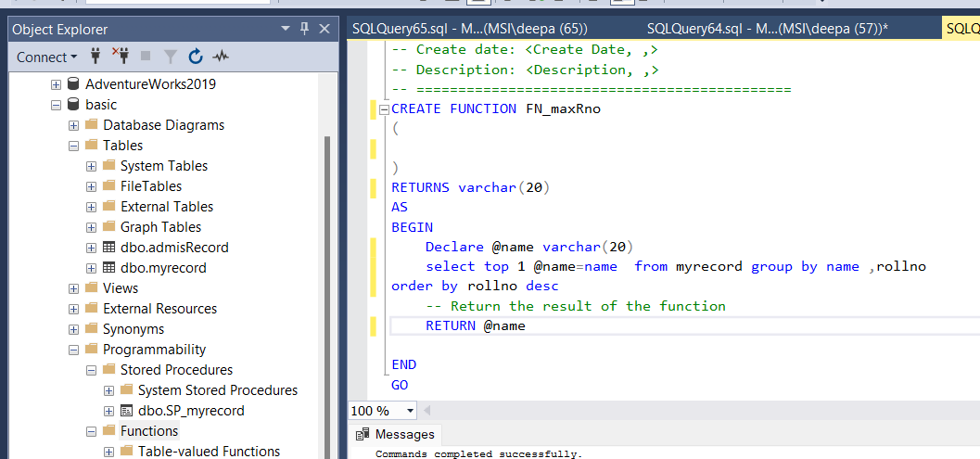Image resolution: width=980 pixels, height=459 pixels.
Task: Select the basic database
Action: coord(101,105)
